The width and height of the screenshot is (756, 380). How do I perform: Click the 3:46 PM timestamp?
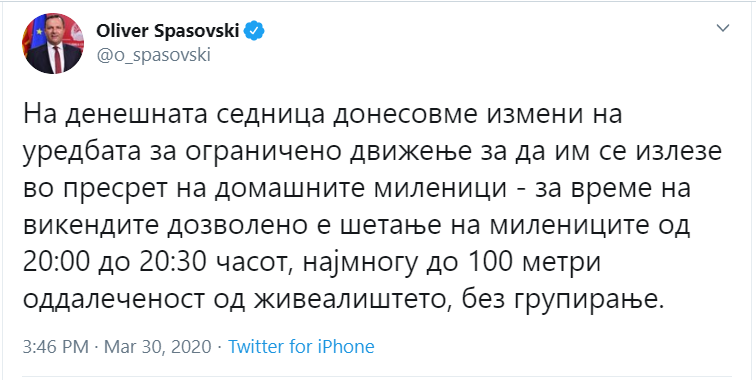(x=56, y=347)
